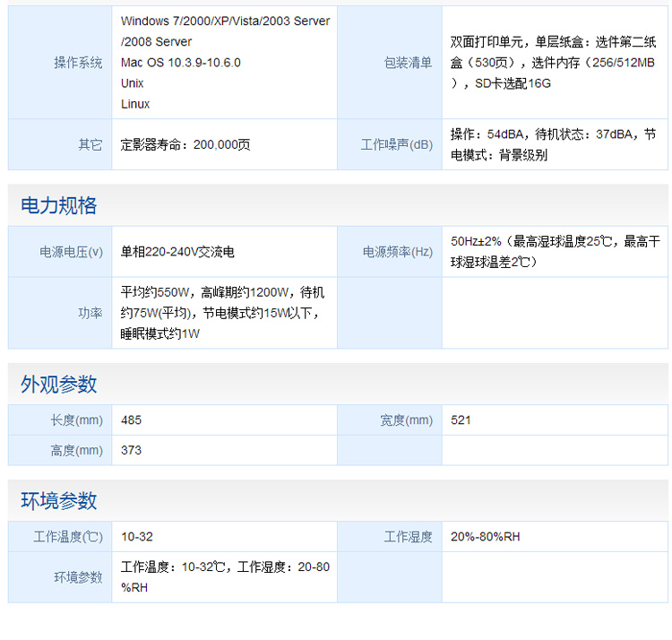
Task: Click the 电源电压(v) label
Action: coord(71,253)
